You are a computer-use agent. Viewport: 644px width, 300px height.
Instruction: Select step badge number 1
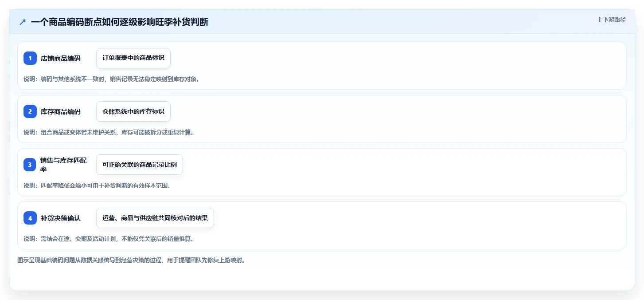30,58
